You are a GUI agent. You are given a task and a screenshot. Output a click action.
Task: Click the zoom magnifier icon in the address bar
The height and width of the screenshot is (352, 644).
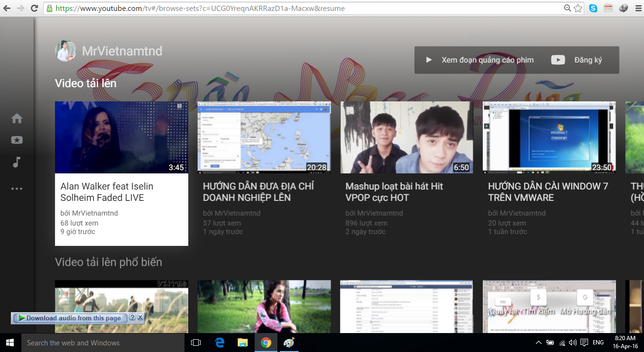point(568,8)
